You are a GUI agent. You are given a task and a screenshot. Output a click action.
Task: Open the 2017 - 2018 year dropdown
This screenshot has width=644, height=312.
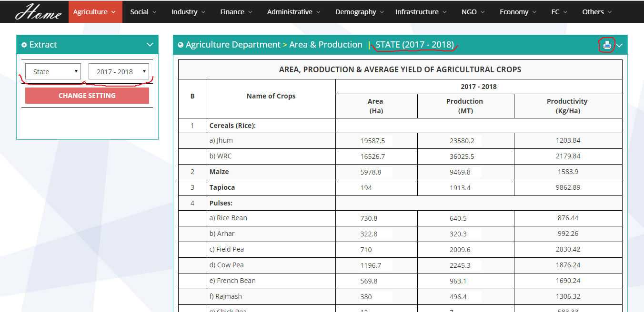(119, 72)
